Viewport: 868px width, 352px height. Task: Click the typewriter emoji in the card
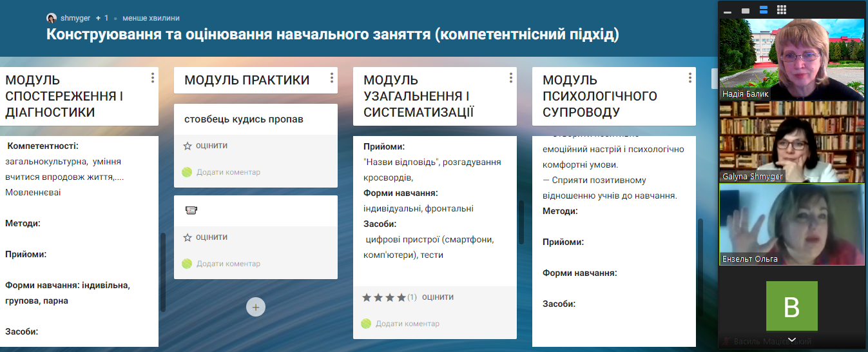click(x=191, y=210)
